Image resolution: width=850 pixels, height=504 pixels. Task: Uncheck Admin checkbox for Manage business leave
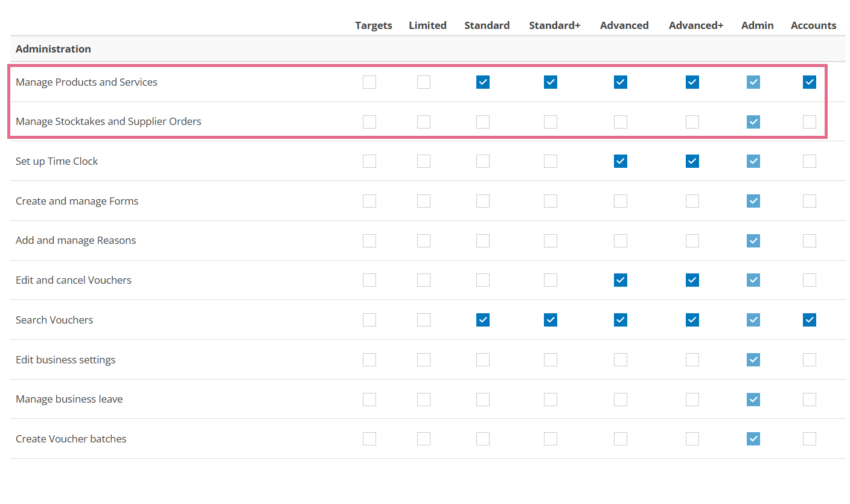click(753, 399)
